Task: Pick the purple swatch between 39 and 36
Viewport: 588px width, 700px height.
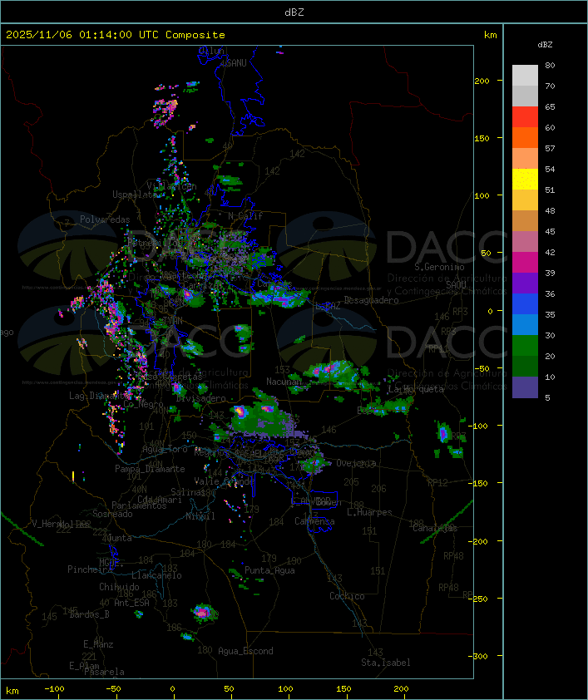Action: click(525, 283)
